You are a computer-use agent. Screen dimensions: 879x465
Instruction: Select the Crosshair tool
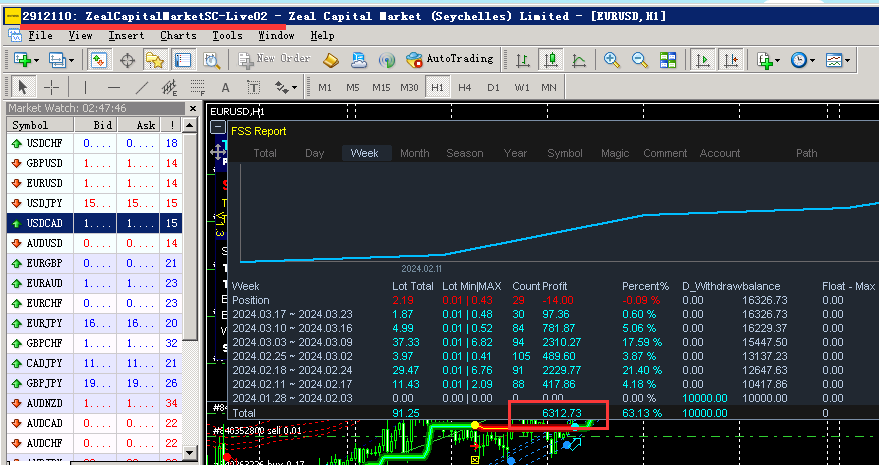[51, 88]
